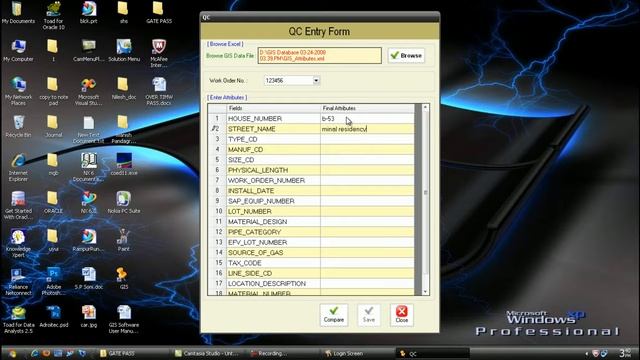The width and height of the screenshot is (640, 360).
Task: Open Get Started With Oracle icon
Action: (18, 205)
